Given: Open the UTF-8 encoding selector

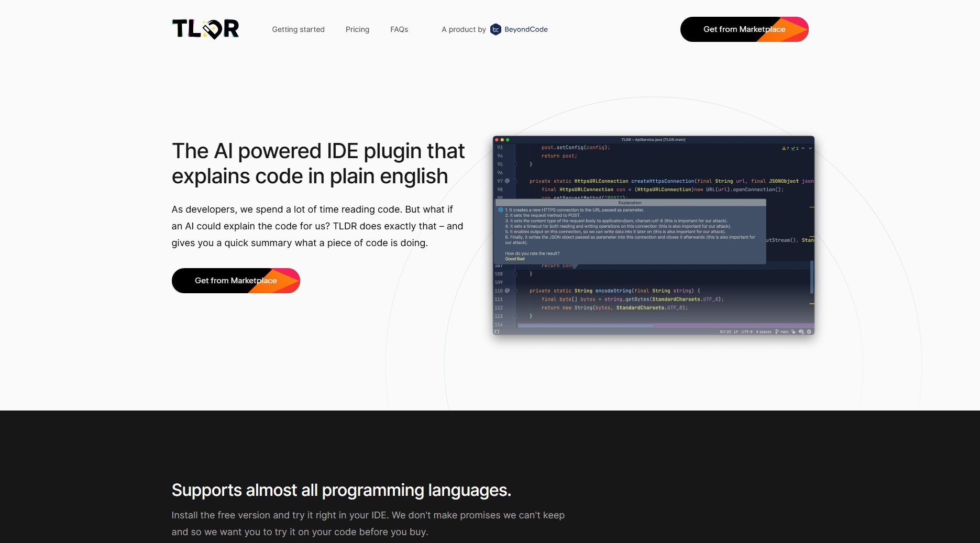Looking at the screenshot, I should point(747,331).
